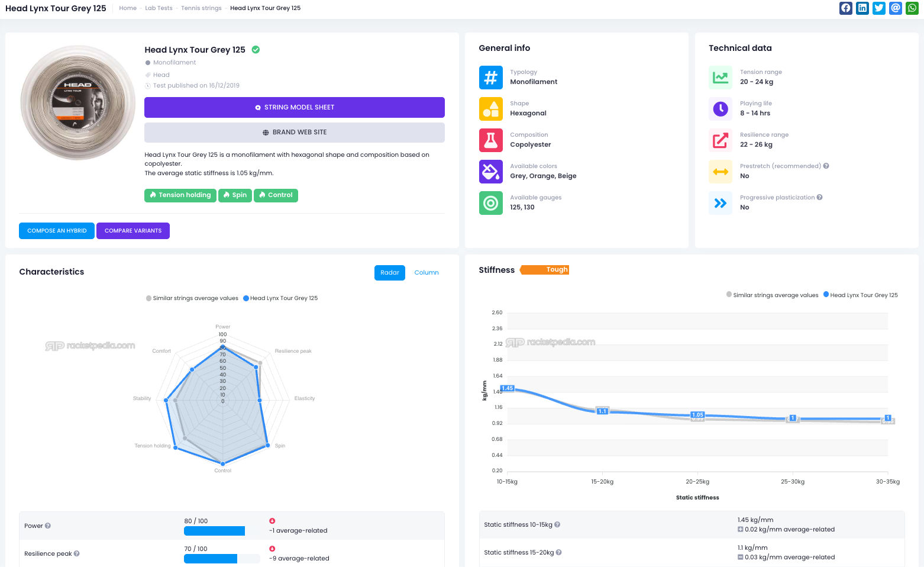
Task: Toggle Similar strings average values in radar legend
Action: (x=192, y=298)
